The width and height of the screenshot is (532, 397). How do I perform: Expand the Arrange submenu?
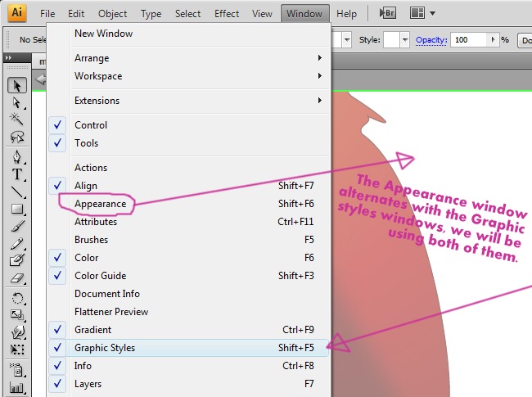click(x=188, y=58)
